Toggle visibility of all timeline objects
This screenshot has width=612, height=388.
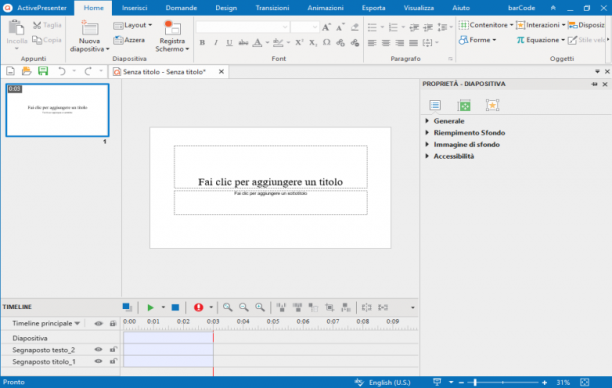(x=98, y=323)
